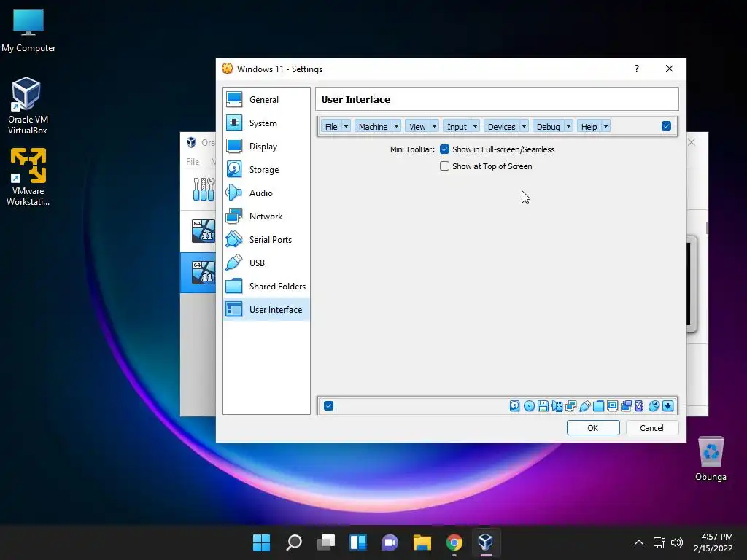This screenshot has height=560, width=747.
Task: Open the Windows Start menu
Action: [x=261, y=542]
